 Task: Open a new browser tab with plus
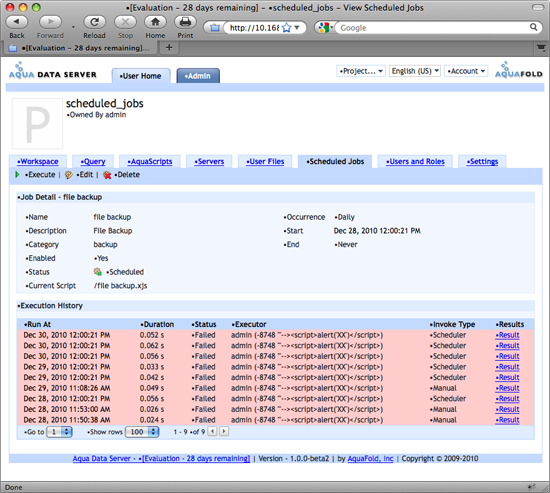click(x=169, y=47)
